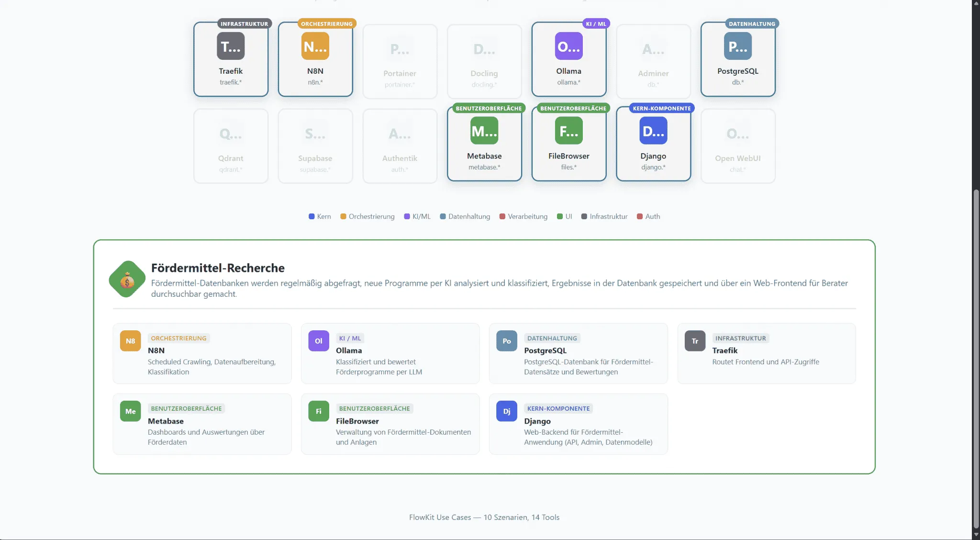Click the faded Docling tool card icon
The height and width of the screenshot is (540, 980).
point(484,49)
